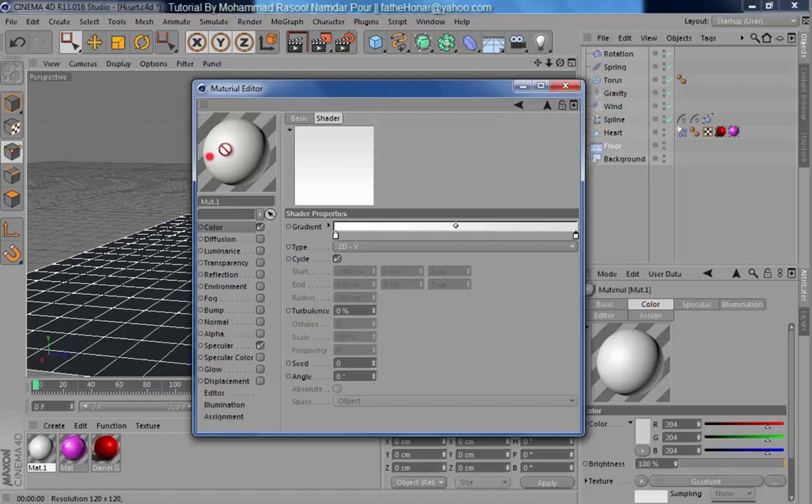This screenshot has height=504, width=812.
Task: Click the Camera object icon
Action: coord(517,43)
